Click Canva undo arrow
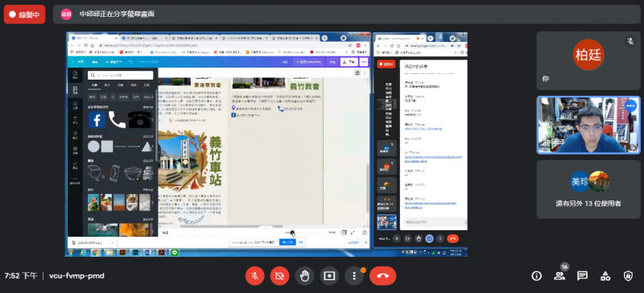 click(x=131, y=62)
